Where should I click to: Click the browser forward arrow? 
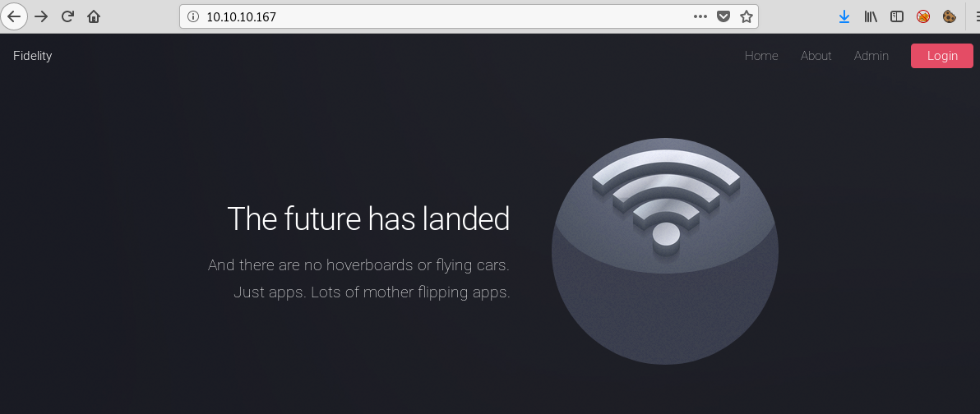click(x=41, y=17)
